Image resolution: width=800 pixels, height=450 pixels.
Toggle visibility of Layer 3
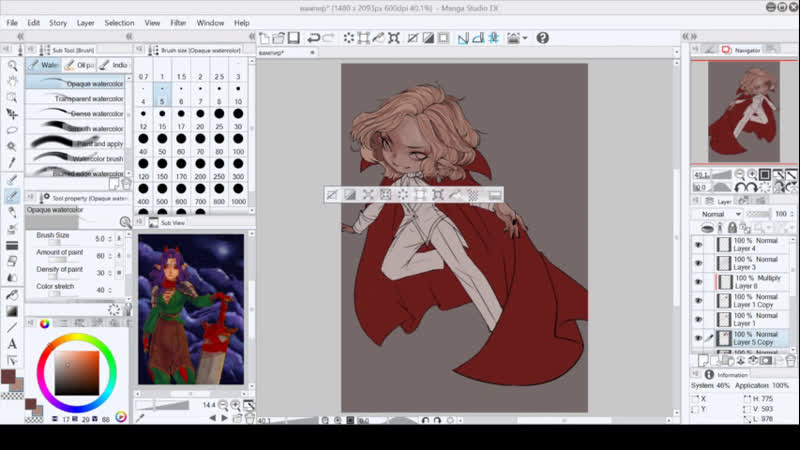[x=698, y=263]
